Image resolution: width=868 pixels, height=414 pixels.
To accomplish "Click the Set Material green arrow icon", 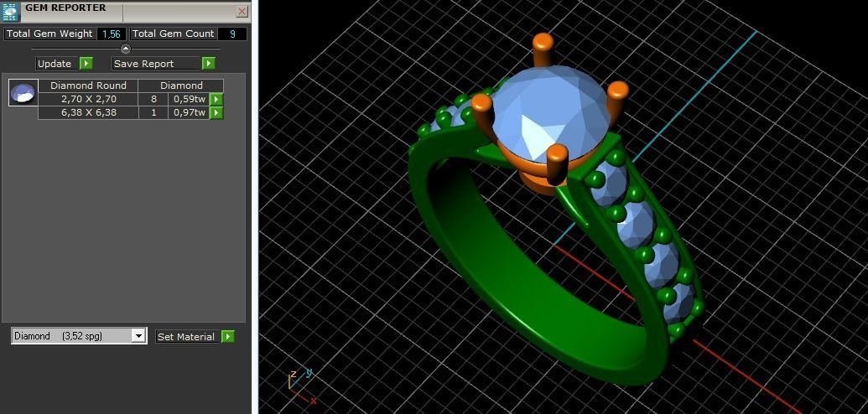I will tap(228, 337).
